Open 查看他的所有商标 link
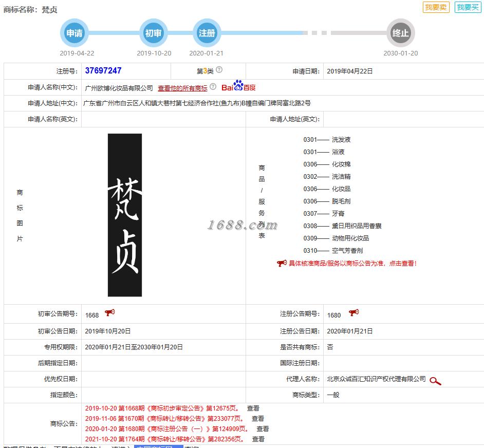Screen dimensions: 484x448 point(182,88)
